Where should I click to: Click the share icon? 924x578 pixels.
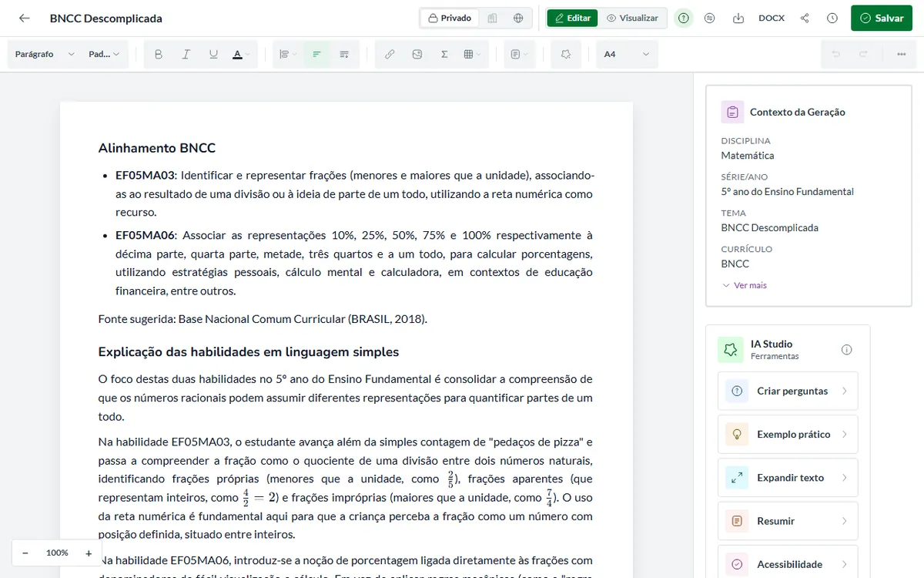tap(805, 18)
